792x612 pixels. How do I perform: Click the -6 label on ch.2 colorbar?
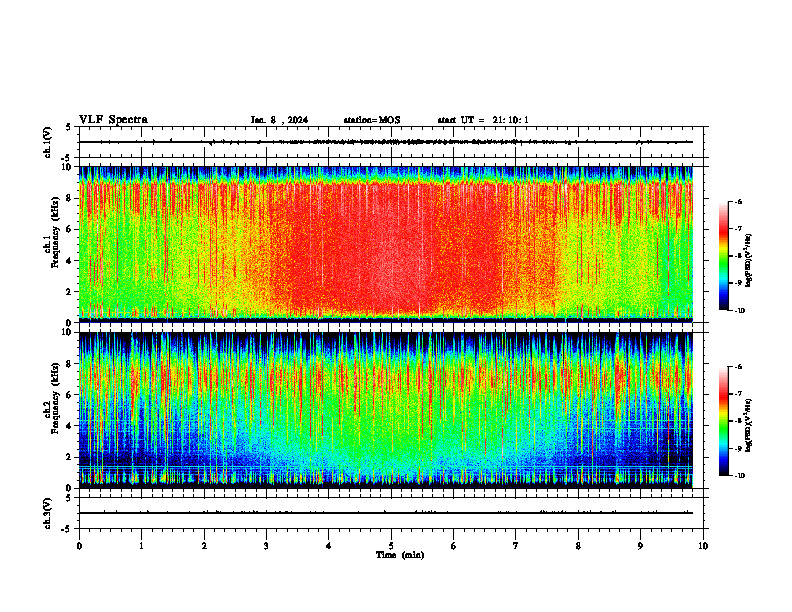click(738, 367)
